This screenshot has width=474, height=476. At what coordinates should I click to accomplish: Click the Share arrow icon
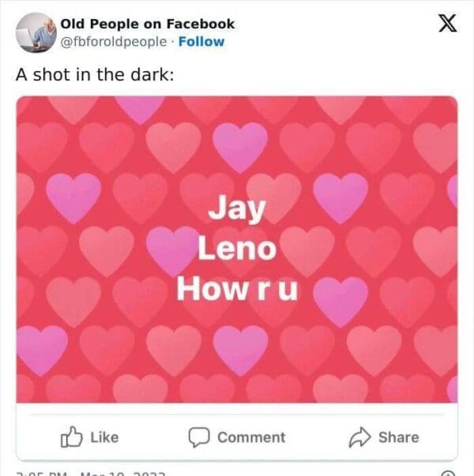point(360,437)
